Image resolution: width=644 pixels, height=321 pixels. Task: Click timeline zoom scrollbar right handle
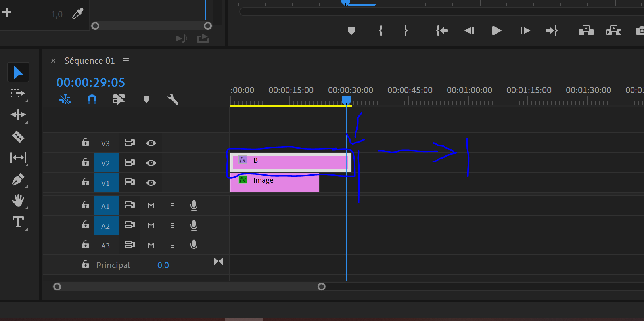[x=322, y=287]
